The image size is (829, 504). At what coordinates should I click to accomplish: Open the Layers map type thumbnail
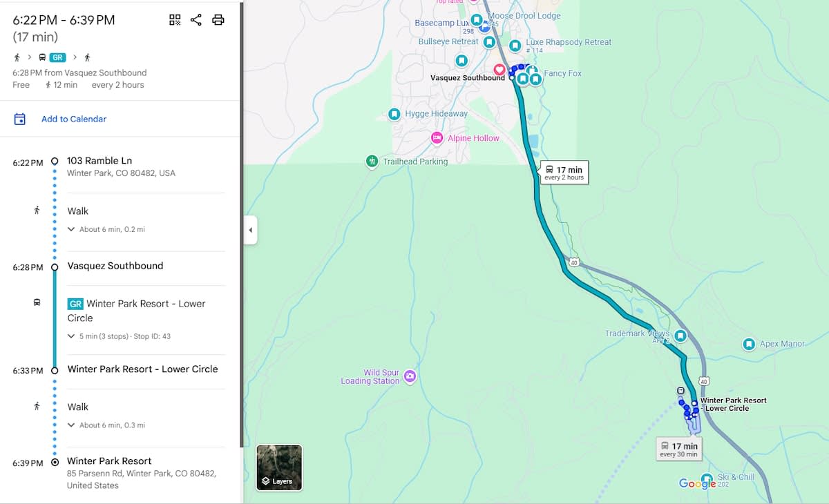click(279, 467)
